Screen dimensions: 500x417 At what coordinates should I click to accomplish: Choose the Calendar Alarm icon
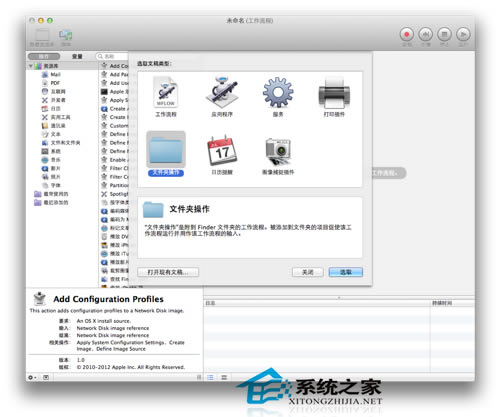[x=222, y=150]
